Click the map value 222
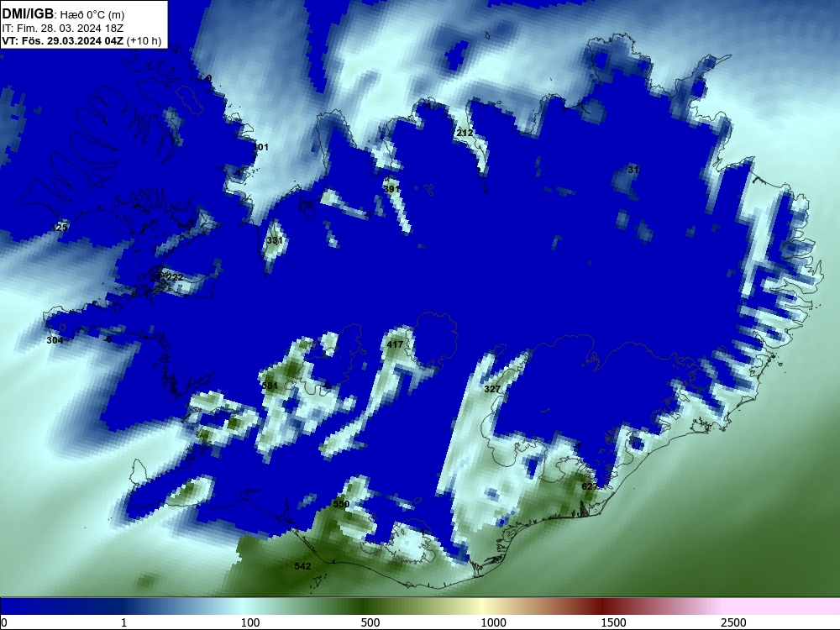The image size is (840, 630). click(x=176, y=277)
